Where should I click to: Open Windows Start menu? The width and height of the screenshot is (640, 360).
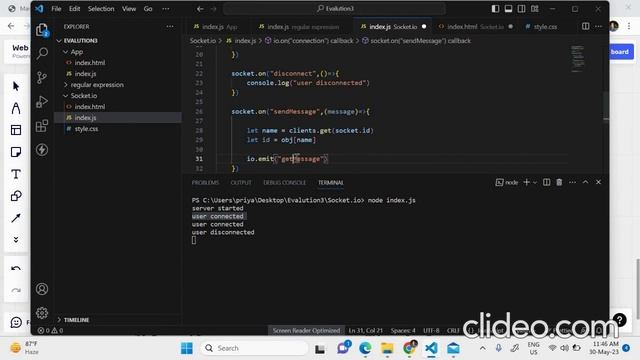[187, 348]
